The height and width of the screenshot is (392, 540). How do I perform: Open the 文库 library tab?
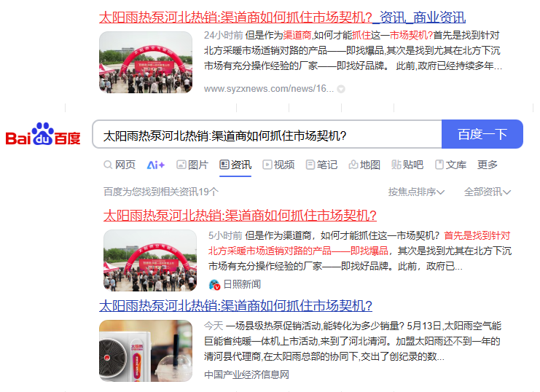[450, 165]
